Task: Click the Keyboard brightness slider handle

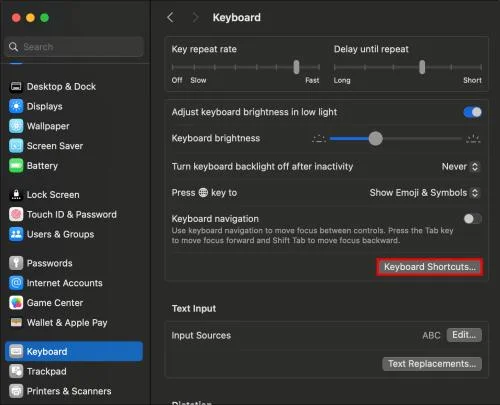Action: (376, 138)
